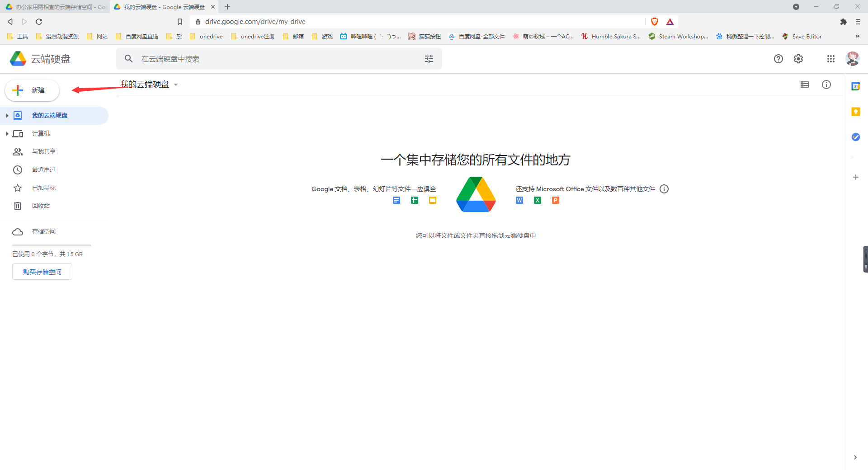Click 购买存储空间 button
The height and width of the screenshot is (470, 868).
pyautogui.click(x=42, y=272)
